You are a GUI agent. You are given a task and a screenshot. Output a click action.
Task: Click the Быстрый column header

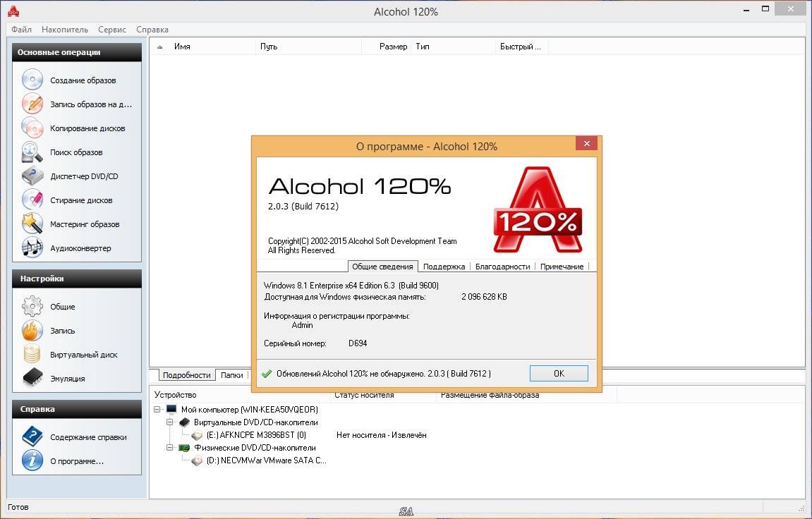522,47
